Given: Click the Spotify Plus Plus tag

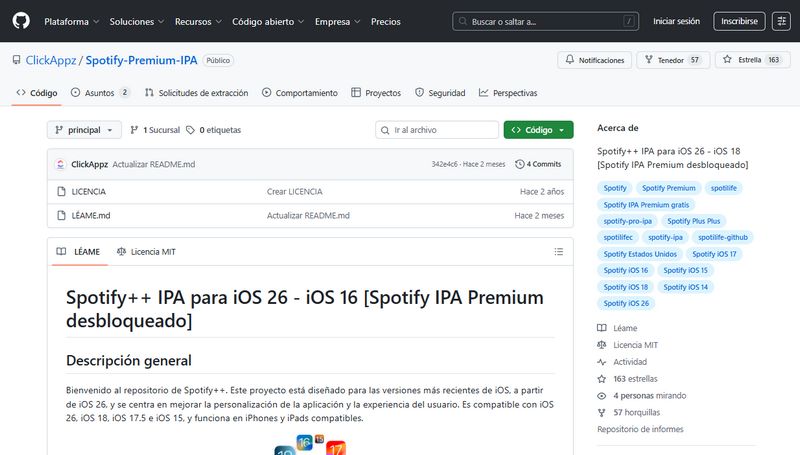Looking at the screenshot, I should (x=693, y=221).
